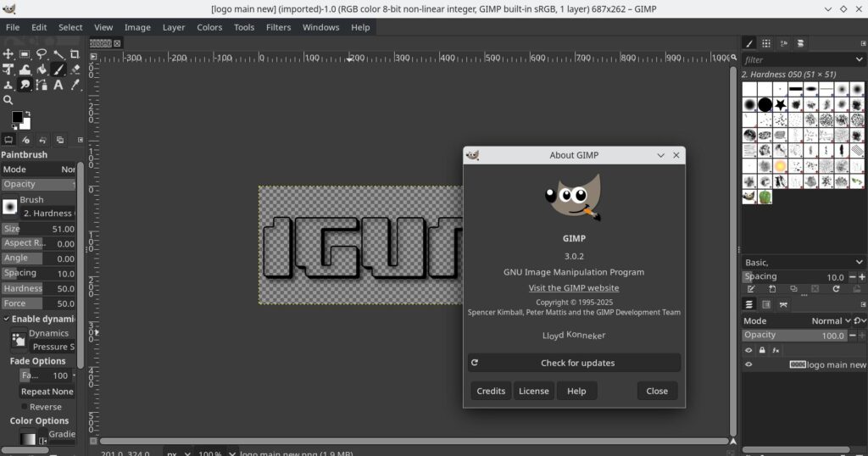The image size is (868, 456).
Task: Select the Warp Transform tool
Action: (x=25, y=70)
